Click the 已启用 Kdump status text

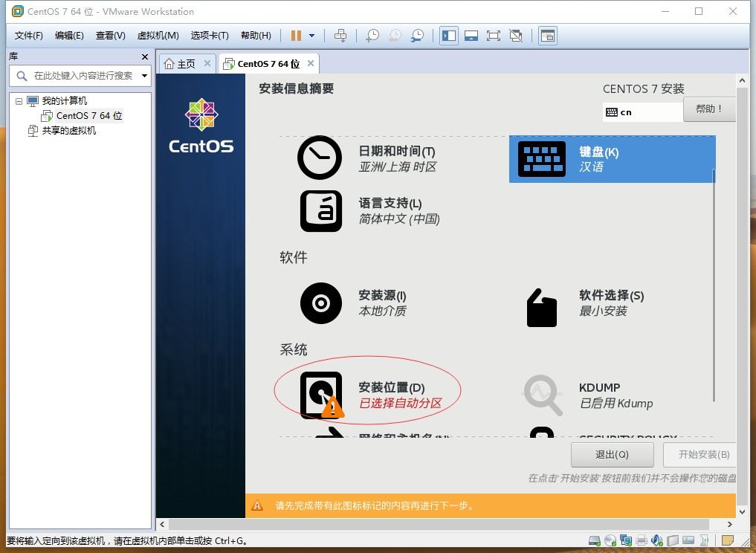pos(616,404)
